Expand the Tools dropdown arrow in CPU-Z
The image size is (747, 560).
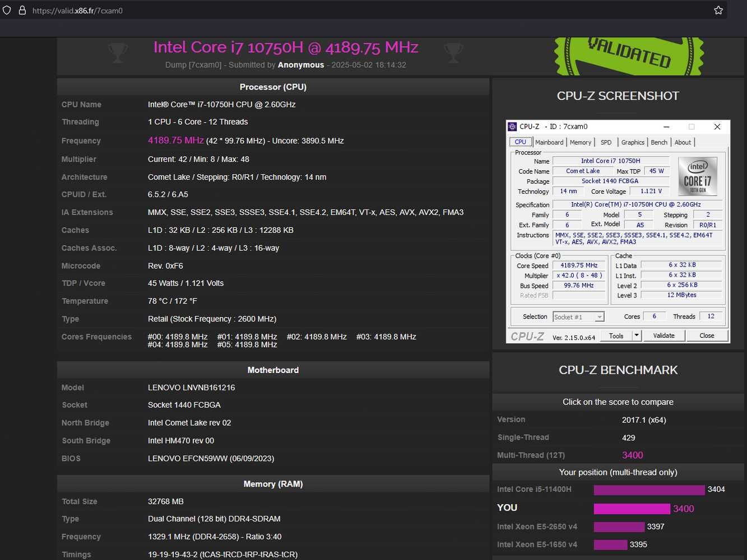(637, 336)
